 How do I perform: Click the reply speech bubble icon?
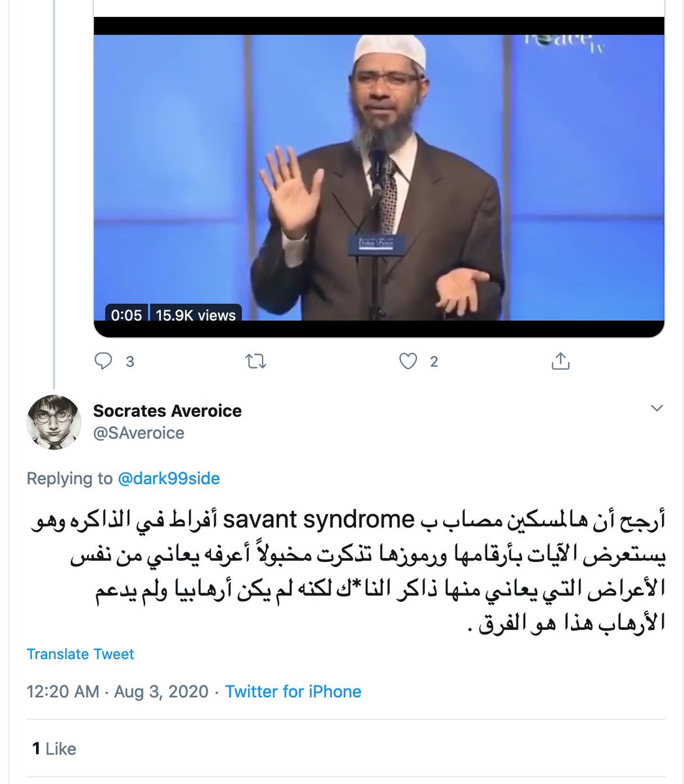[x=103, y=361]
